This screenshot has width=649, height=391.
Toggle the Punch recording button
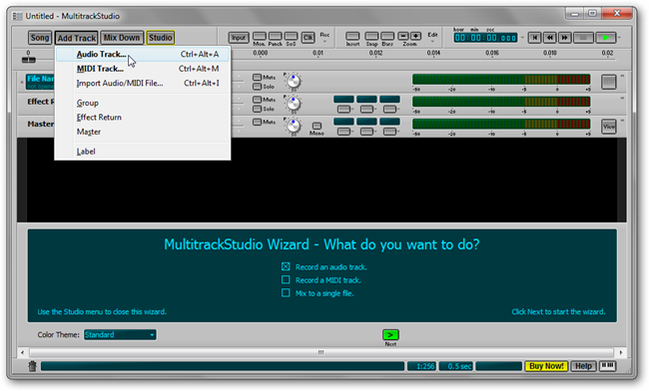pyautogui.click(x=275, y=36)
